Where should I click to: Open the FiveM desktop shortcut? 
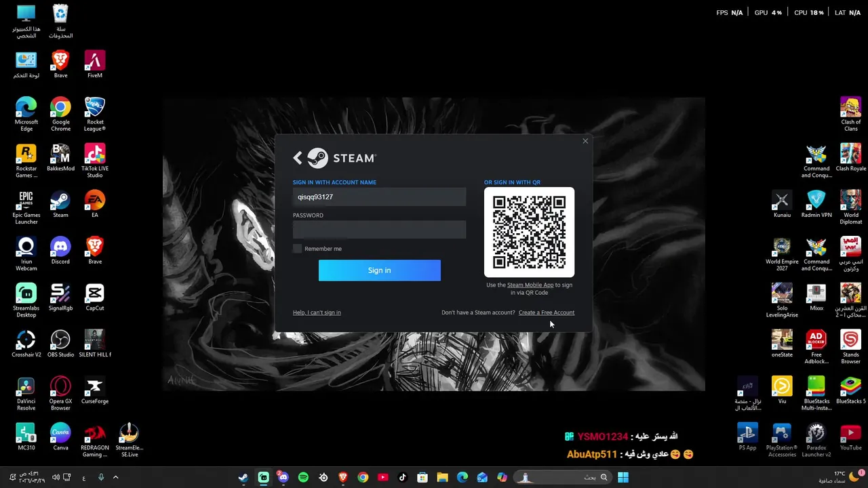[95, 64]
